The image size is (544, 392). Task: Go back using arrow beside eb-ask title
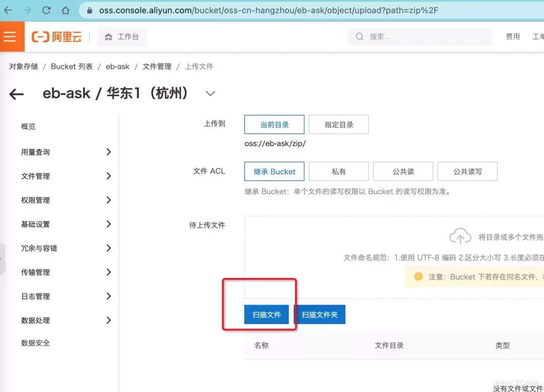click(x=16, y=94)
